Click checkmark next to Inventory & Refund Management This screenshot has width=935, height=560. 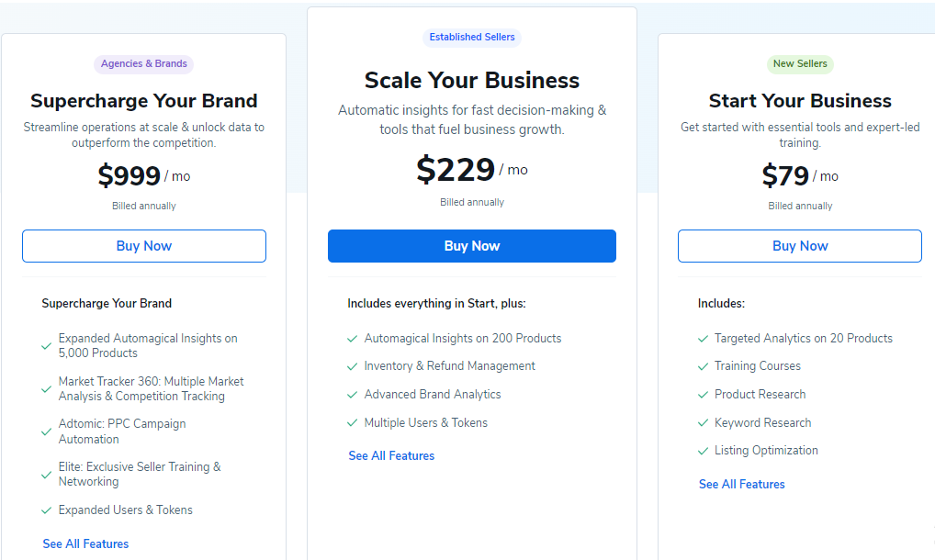pyautogui.click(x=352, y=366)
